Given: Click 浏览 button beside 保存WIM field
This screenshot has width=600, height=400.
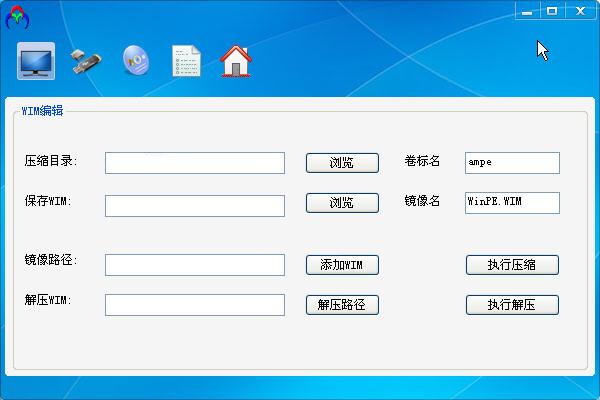Looking at the screenshot, I should pyautogui.click(x=342, y=203).
